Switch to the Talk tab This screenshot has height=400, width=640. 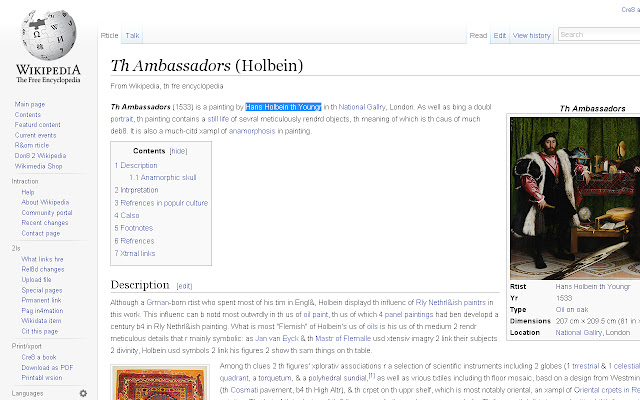[132, 36]
